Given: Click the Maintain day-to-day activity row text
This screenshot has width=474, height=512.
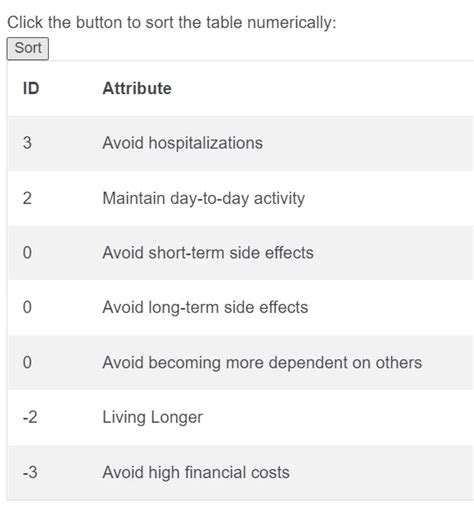Looking at the screenshot, I should (204, 198).
